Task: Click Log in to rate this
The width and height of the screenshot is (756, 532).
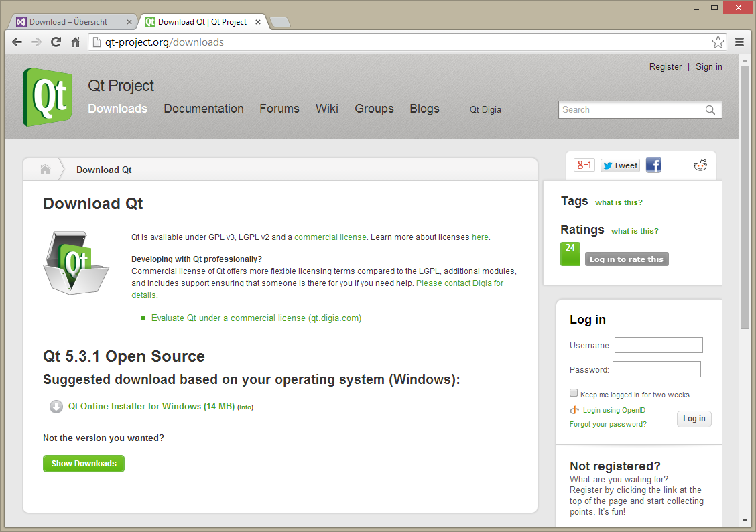Action: coord(626,259)
